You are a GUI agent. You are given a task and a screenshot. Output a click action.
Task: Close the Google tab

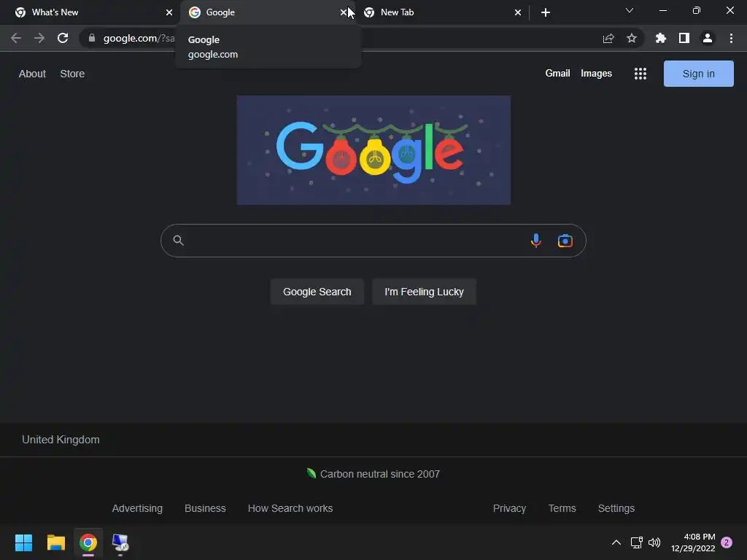coord(344,12)
